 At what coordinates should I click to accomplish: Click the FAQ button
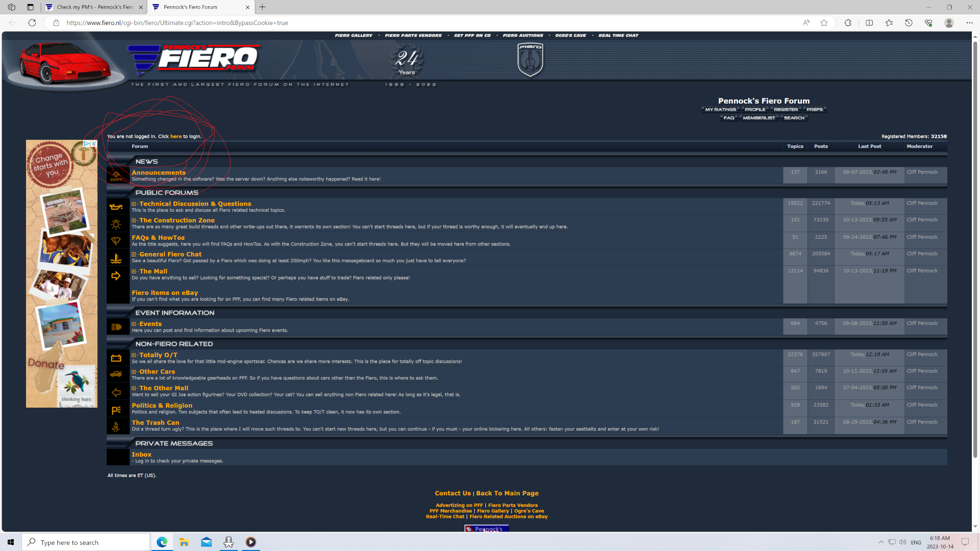(729, 117)
